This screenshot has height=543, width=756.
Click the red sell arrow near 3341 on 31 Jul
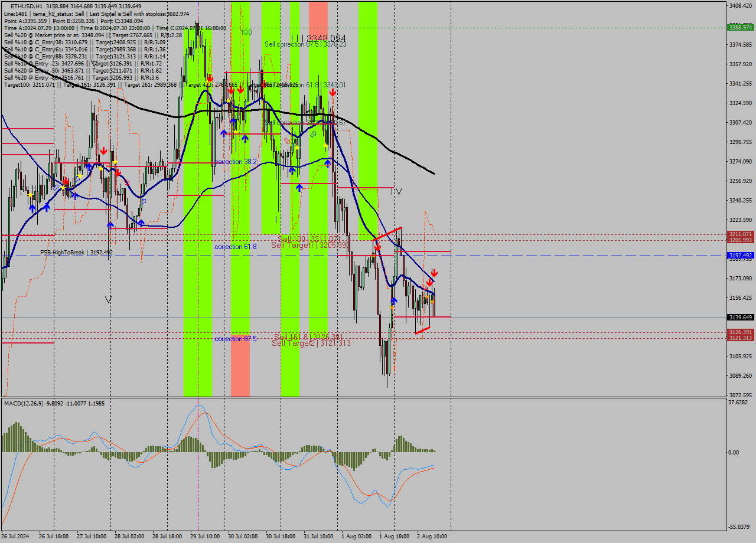coord(333,93)
